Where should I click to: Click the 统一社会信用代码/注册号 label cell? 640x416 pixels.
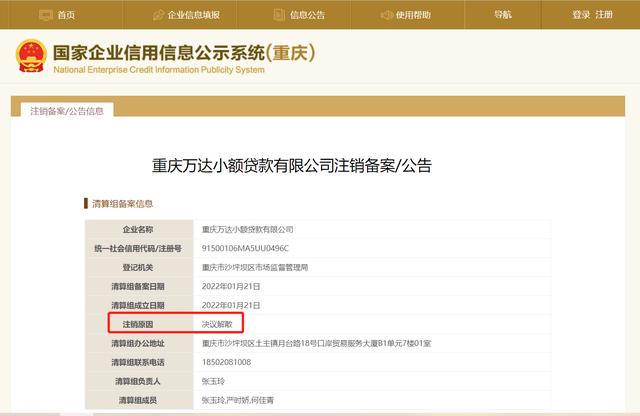[x=139, y=248]
